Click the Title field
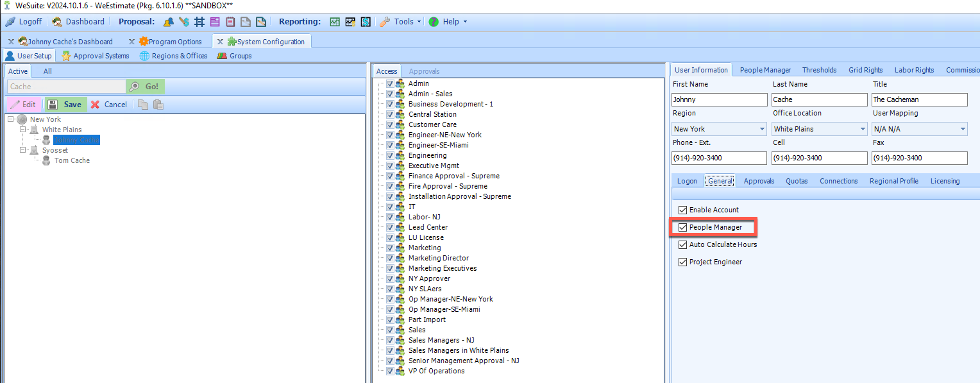 coord(920,99)
